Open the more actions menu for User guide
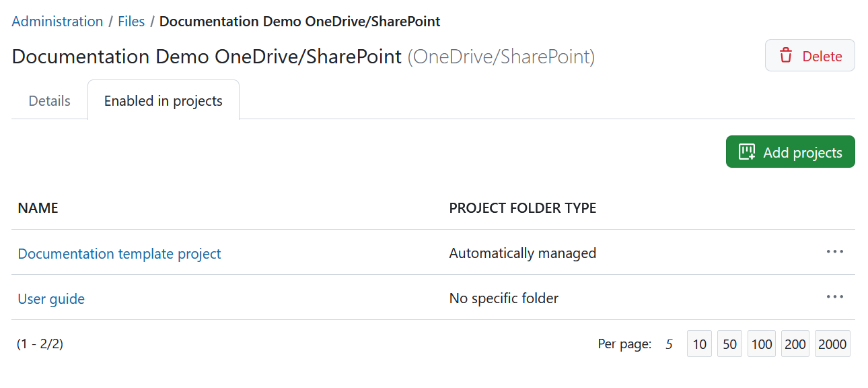The image size is (868, 388). click(834, 298)
